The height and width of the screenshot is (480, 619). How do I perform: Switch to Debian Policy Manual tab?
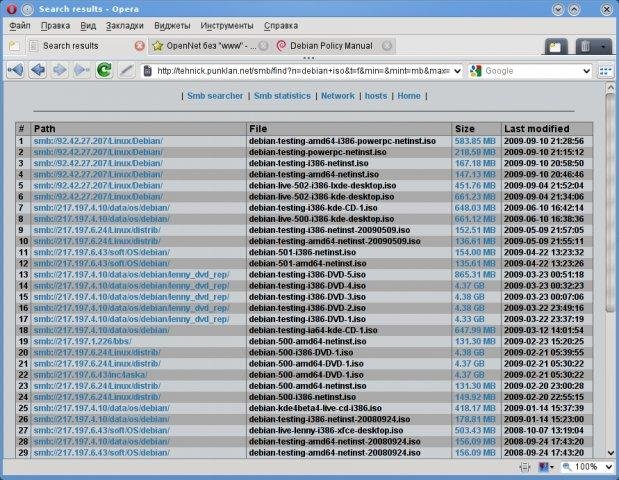coord(334,46)
